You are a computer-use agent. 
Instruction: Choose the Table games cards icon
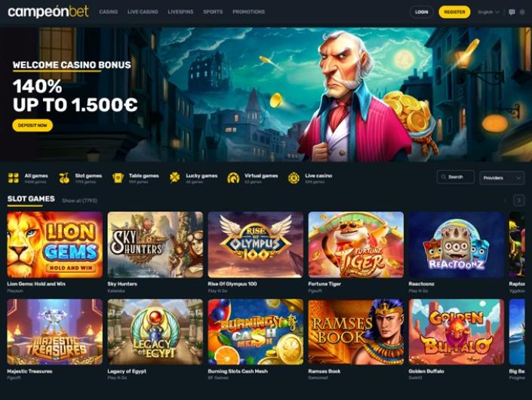[118, 178]
